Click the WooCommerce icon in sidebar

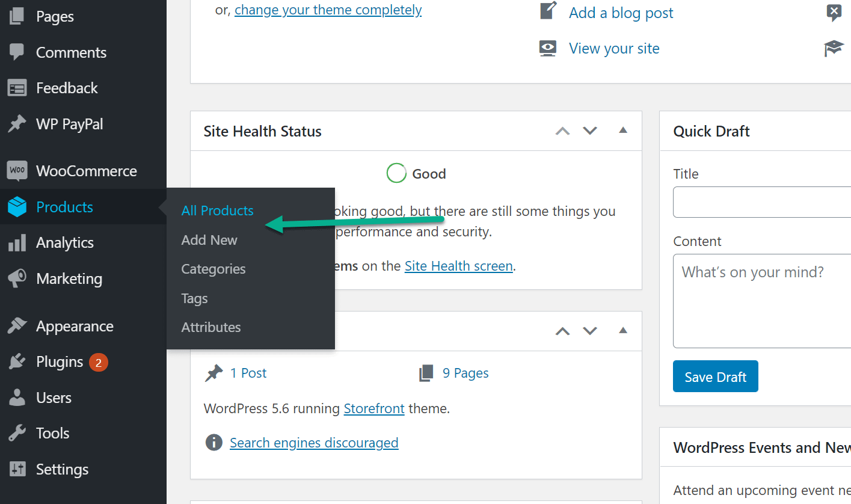[x=17, y=171]
